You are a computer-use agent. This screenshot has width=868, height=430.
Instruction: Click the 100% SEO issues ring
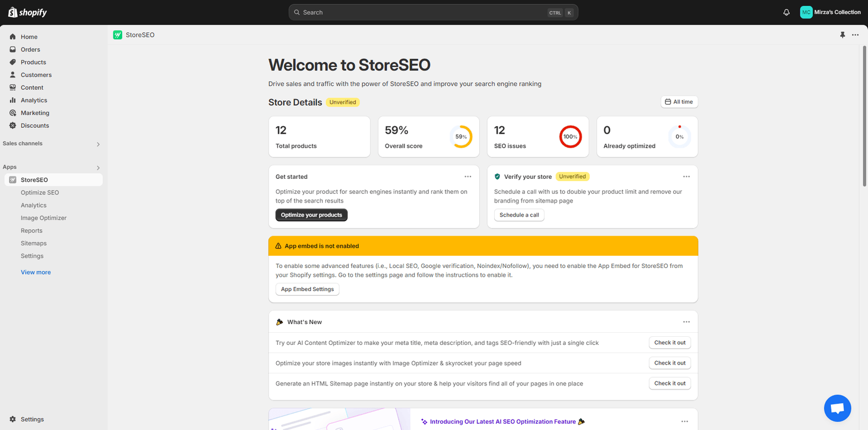[571, 137]
